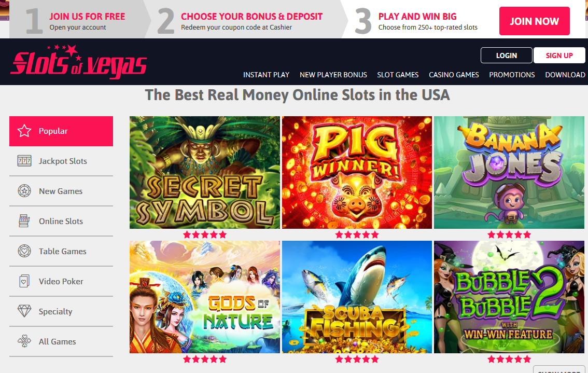Viewport: 588px width, 373px height.
Task: Click the Slots of Vegas logo
Action: pyautogui.click(x=79, y=62)
